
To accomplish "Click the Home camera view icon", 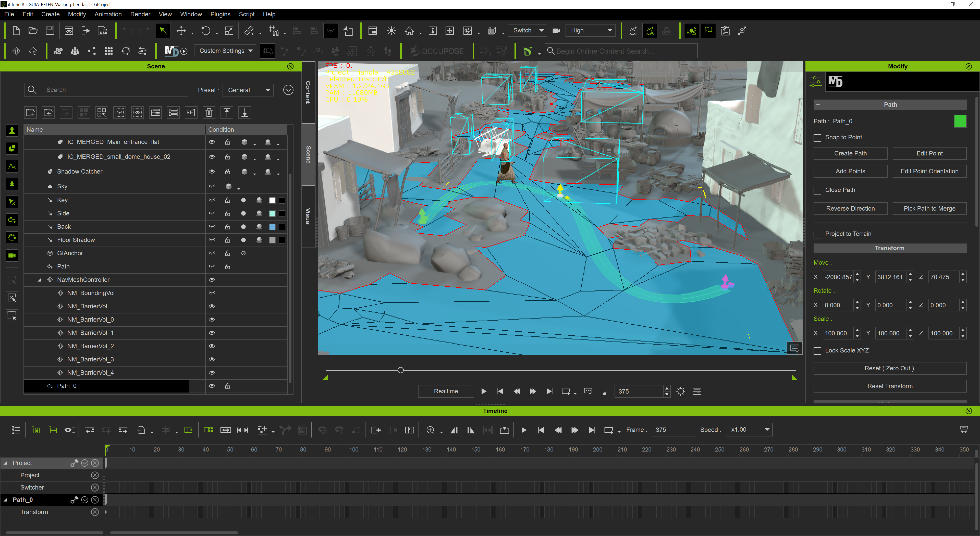I will [x=409, y=31].
